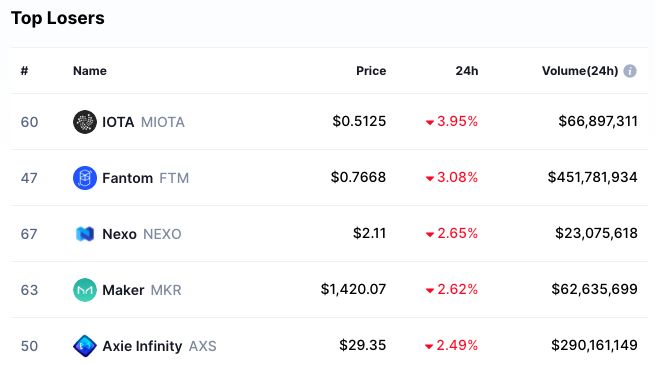655x365 pixels.
Task: Sort by the 24h change header
Action: (x=467, y=71)
